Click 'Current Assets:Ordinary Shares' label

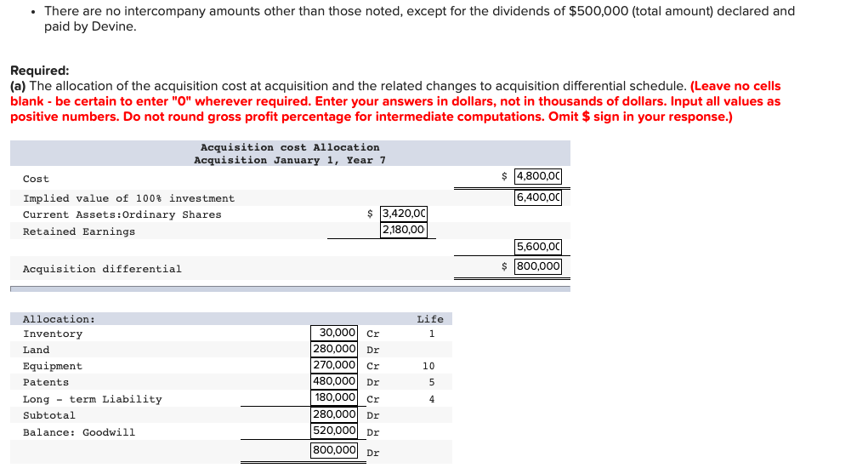122,214
